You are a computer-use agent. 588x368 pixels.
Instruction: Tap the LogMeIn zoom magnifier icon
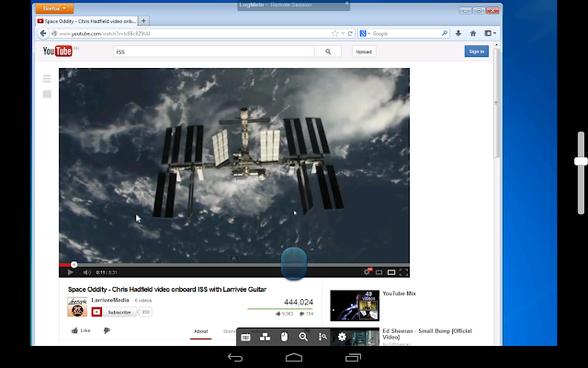[x=303, y=337]
